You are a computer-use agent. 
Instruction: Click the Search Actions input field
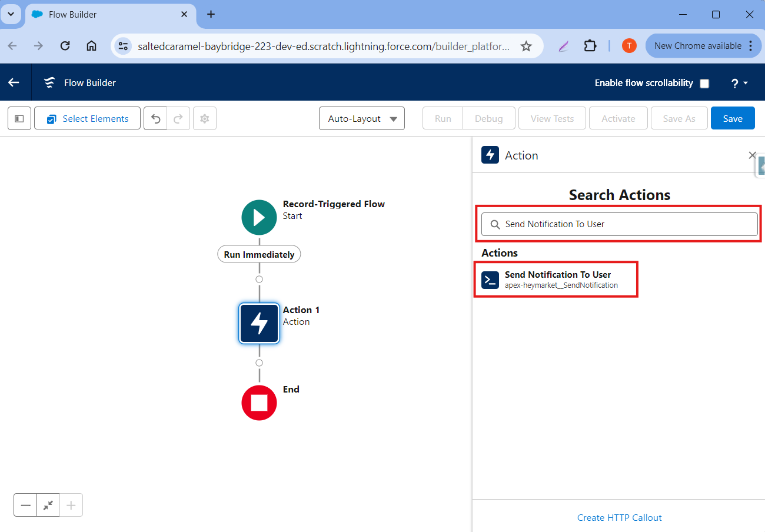(x=620, y=224)
